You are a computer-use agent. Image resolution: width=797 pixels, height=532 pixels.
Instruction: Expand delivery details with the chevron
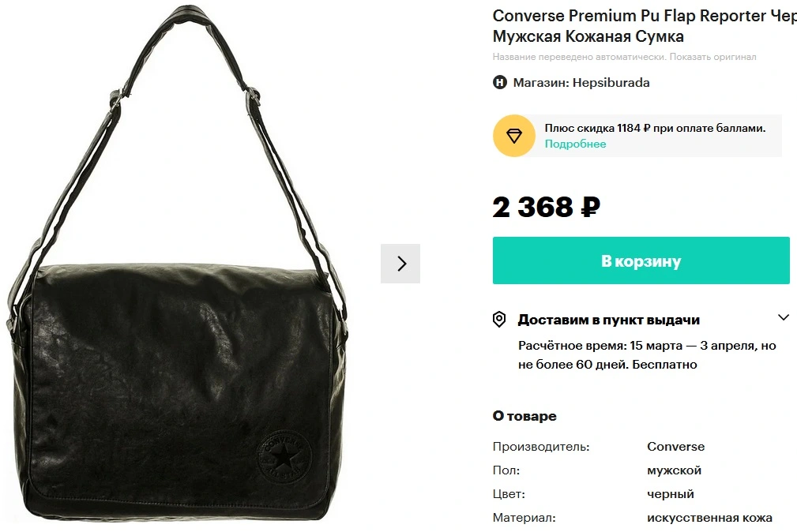tap(784, 318)
